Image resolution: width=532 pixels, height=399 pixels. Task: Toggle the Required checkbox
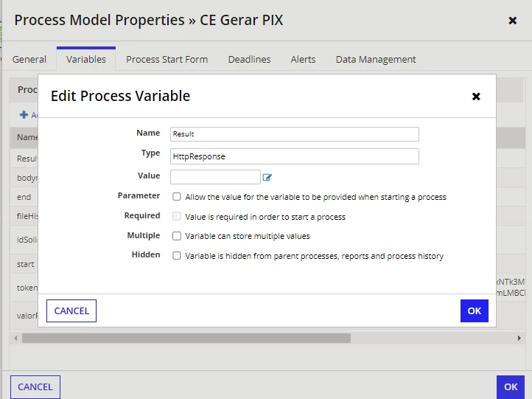[x=177, y=216]
